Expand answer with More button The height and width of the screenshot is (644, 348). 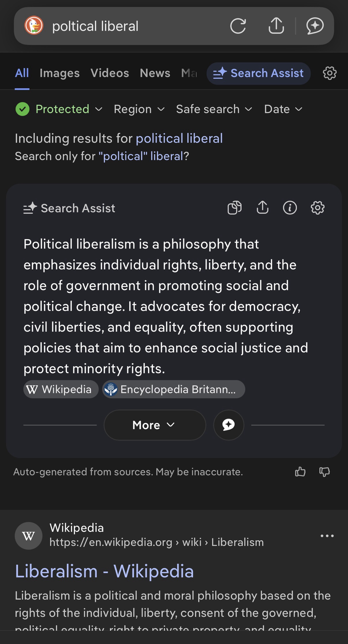tap(155, 425)
